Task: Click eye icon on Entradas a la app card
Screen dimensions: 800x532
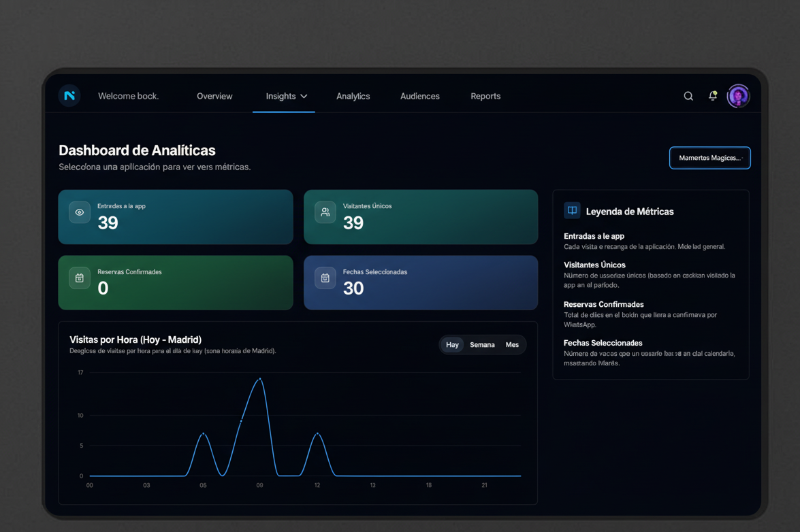Action: [80, 212]
